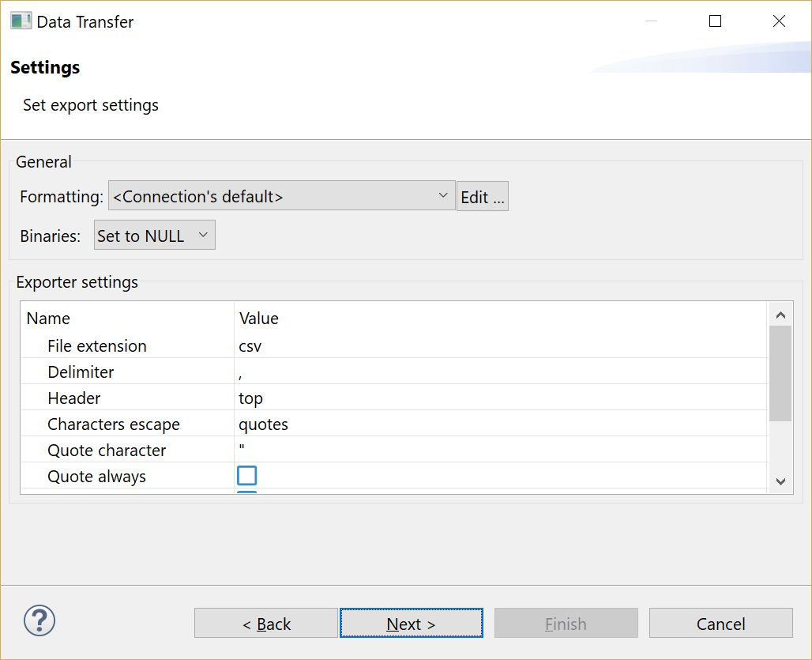812x660 pixels.
Task: Click the Next button
Action: (411, 623)
